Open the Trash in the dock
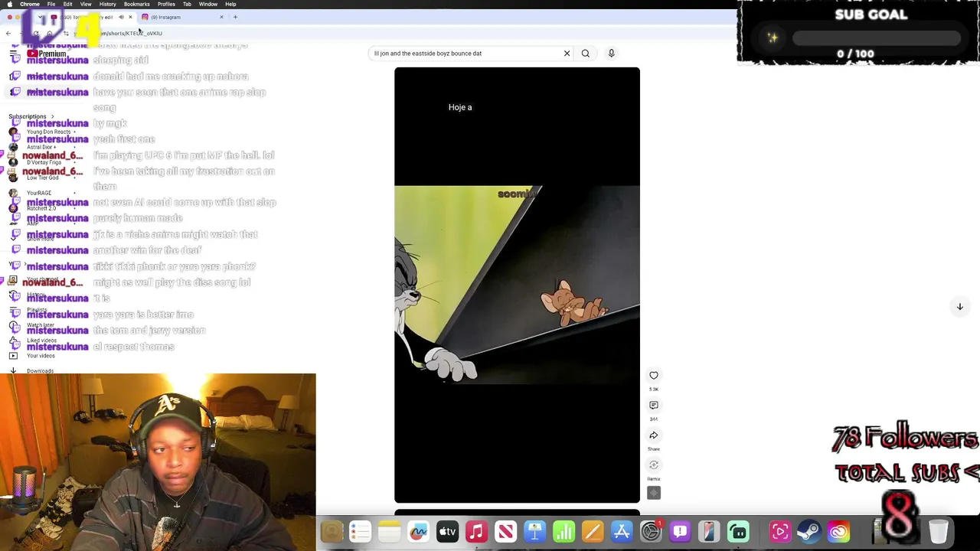Screen dimensions: 980x551 (939, 532)
